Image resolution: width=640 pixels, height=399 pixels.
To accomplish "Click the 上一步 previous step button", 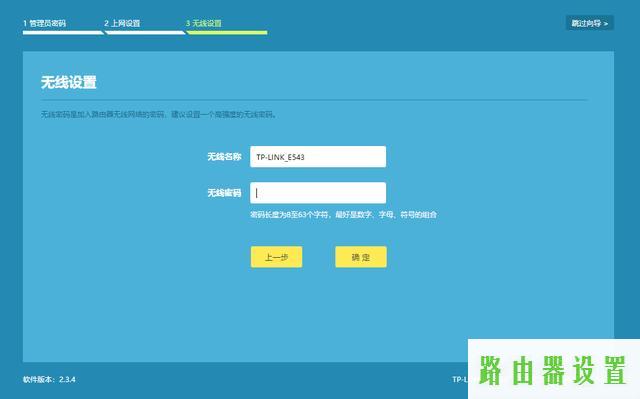I will 276,257.
